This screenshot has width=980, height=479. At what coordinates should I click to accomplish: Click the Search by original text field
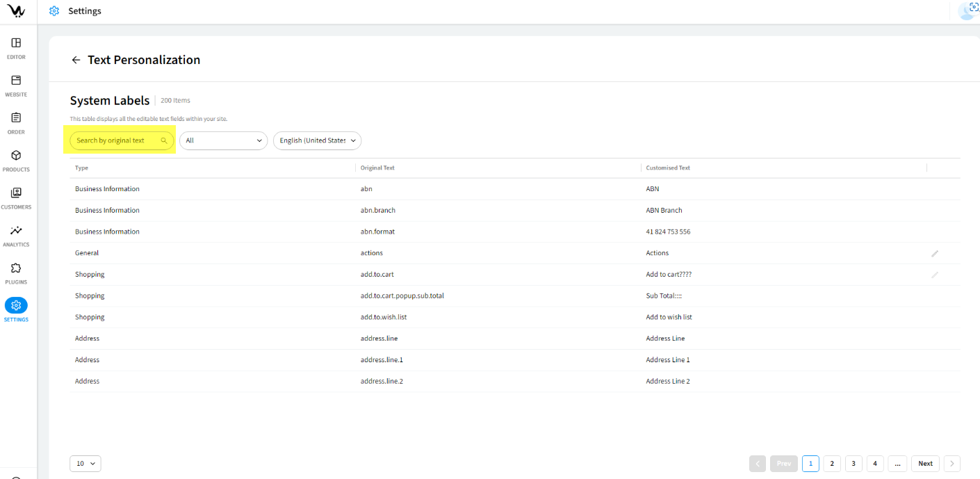coord(117,140)
